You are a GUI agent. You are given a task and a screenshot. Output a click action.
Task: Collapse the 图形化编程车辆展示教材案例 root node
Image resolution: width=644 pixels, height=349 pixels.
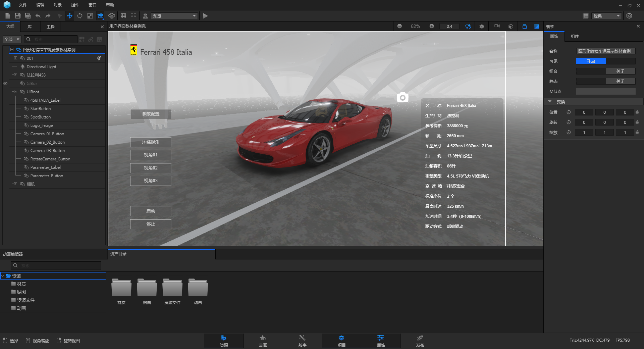click(12, 50)
